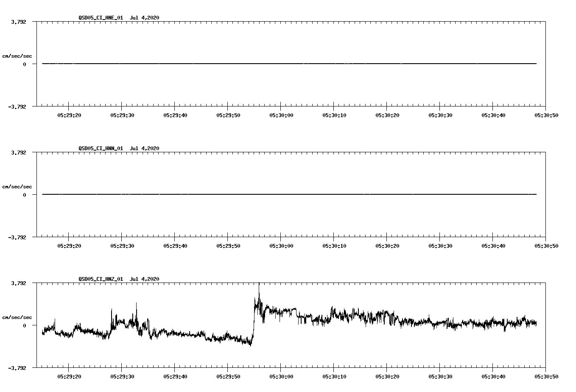Image resolution: width=576 pixels, height=392 pixels.
Task: Click the cm/sec/sec unit label on HNE plot
Action: pyautogui.click(x=17, y=56)
